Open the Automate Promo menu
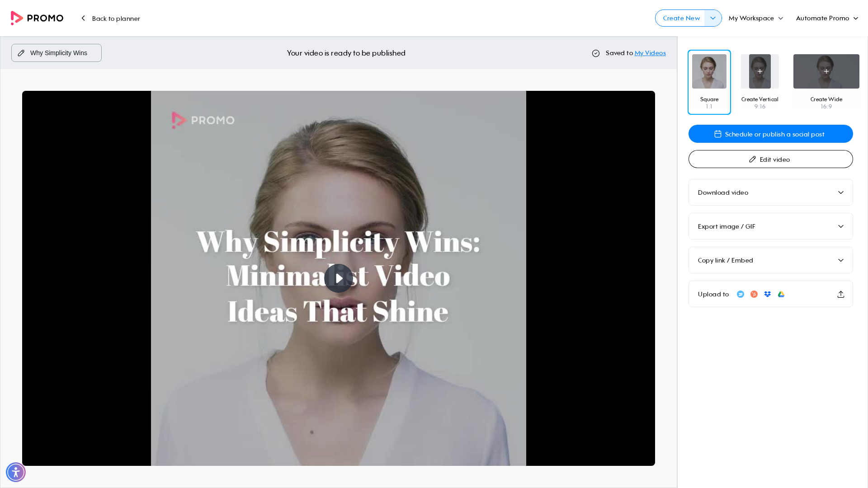The height and width of the screenshot is (488, 868). [x=827, y=18]
